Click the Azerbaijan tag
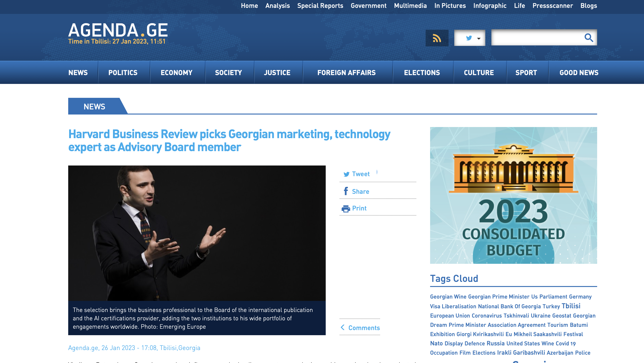 [x=560, y=353]
